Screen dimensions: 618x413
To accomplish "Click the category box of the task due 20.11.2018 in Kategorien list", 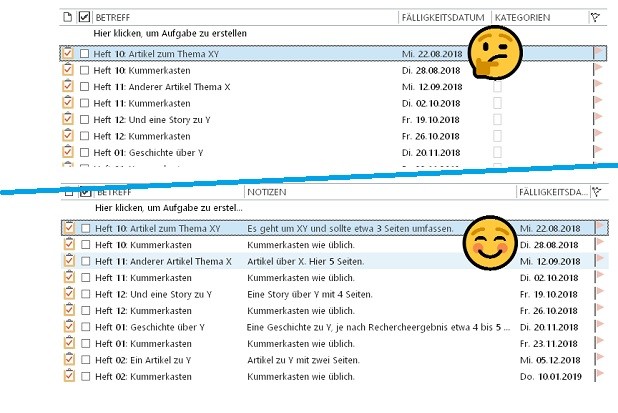I will [497, 153].
